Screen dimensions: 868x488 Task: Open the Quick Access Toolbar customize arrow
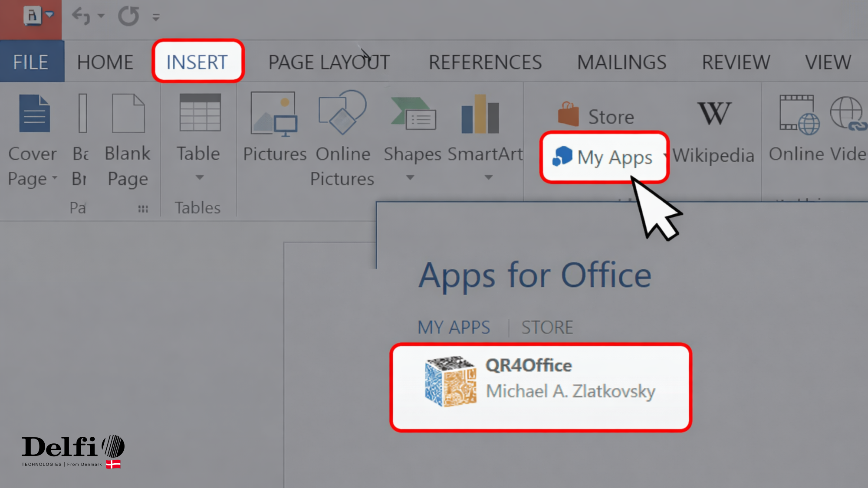[156, 17]
